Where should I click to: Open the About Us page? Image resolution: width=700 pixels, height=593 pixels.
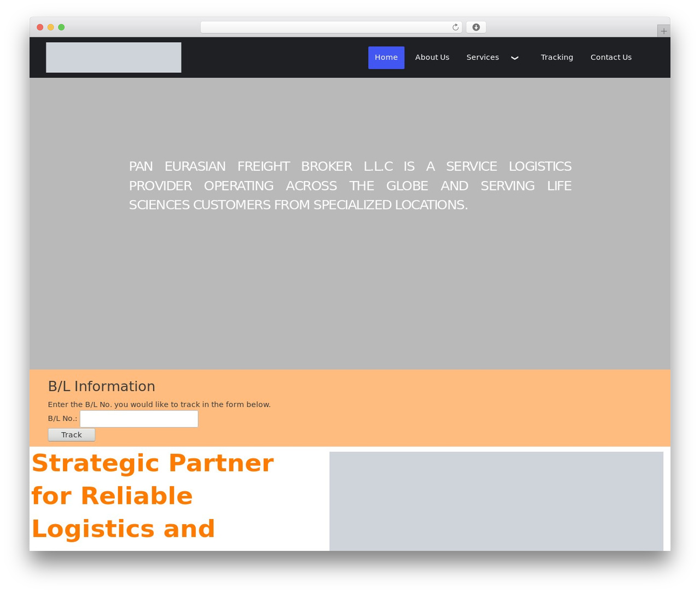point(432,57)
